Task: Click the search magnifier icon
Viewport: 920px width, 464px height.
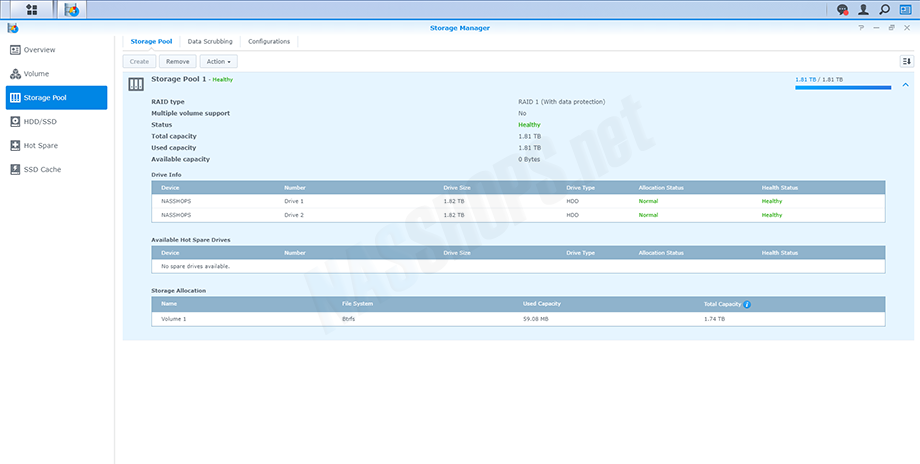Action: point(884,9)
